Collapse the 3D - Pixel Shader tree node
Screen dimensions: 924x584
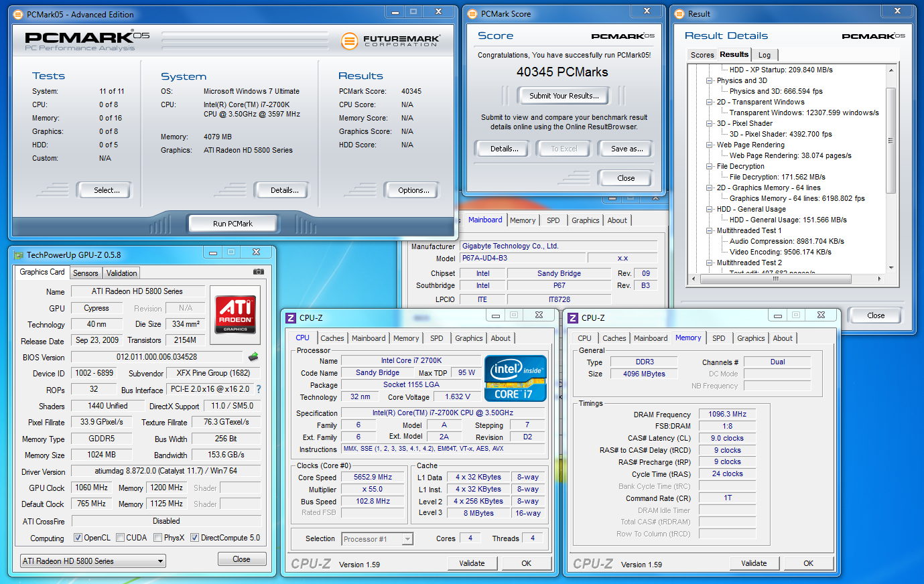[x=710, y=123]
